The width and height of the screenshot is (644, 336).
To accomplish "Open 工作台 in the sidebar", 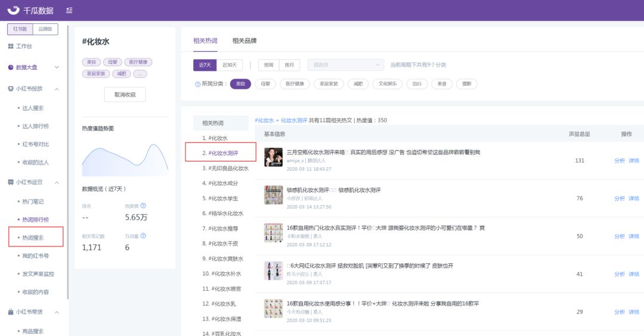I will click(x=24, y=46).
